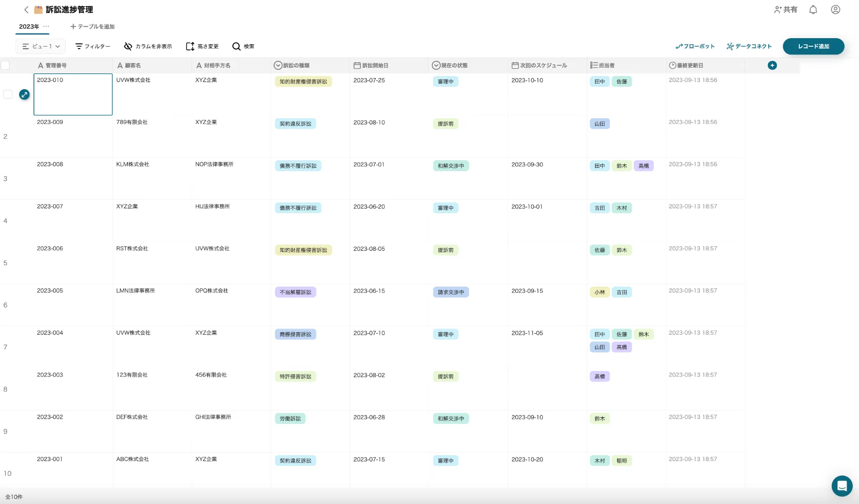Select the start date 2023-06-20 cell
Screen dimensions: 859x504
(389, 221)
